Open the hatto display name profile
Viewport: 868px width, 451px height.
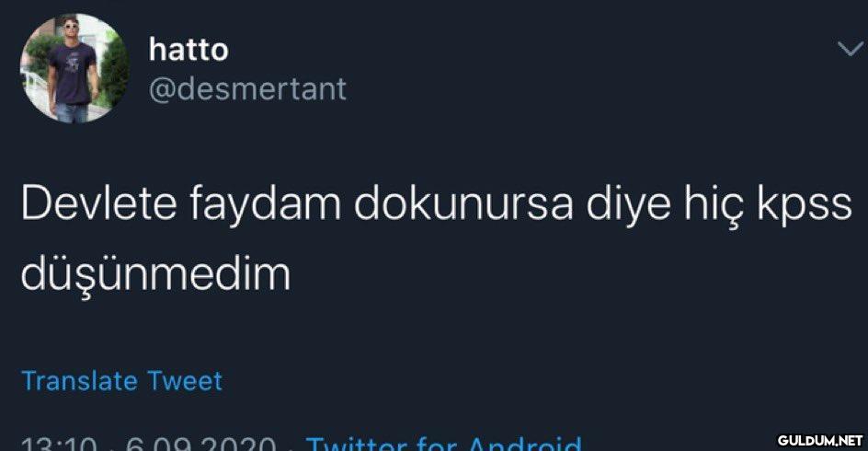(188, 50)
